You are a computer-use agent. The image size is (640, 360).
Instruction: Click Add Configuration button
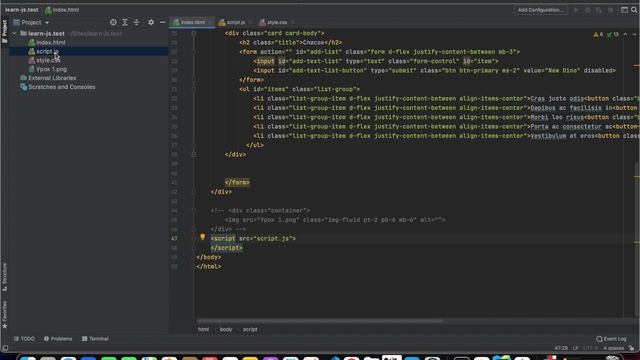(540, 10)
